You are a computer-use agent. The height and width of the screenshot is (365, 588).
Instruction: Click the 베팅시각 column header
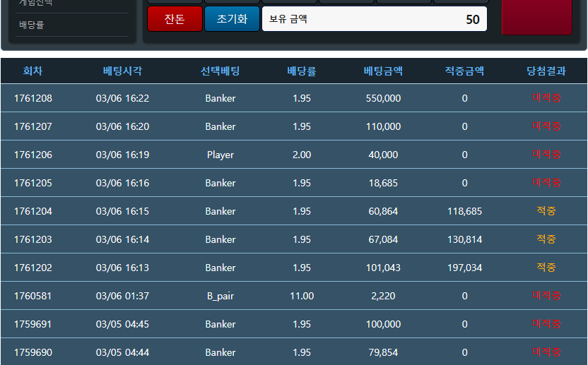(123, 71)
